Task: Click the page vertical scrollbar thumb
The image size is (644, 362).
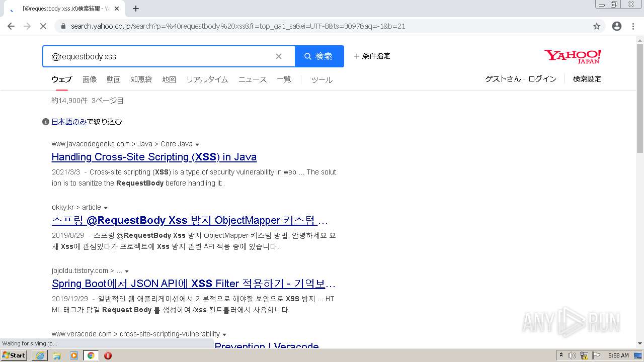Action: click(640, 98)
